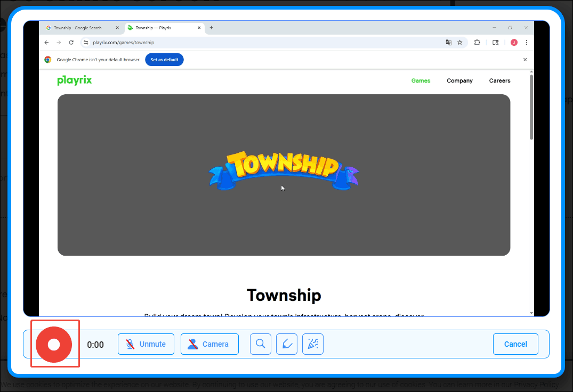The image size is (573, 392).
Task: Open the Privacy Policy link
Action: [x=536, y=385]
